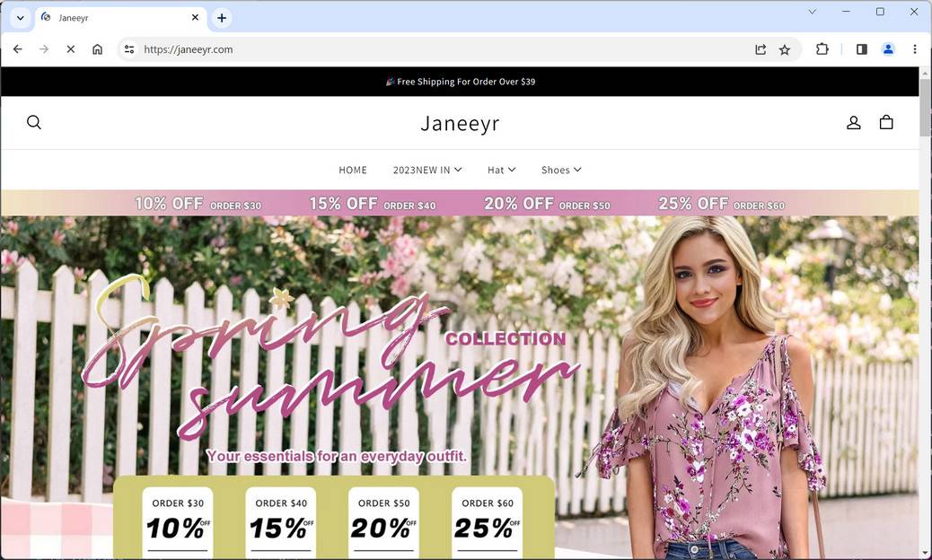Click the reading list sidebar icon
This screenshot has height=560, width=932.
tap(861, 49)
